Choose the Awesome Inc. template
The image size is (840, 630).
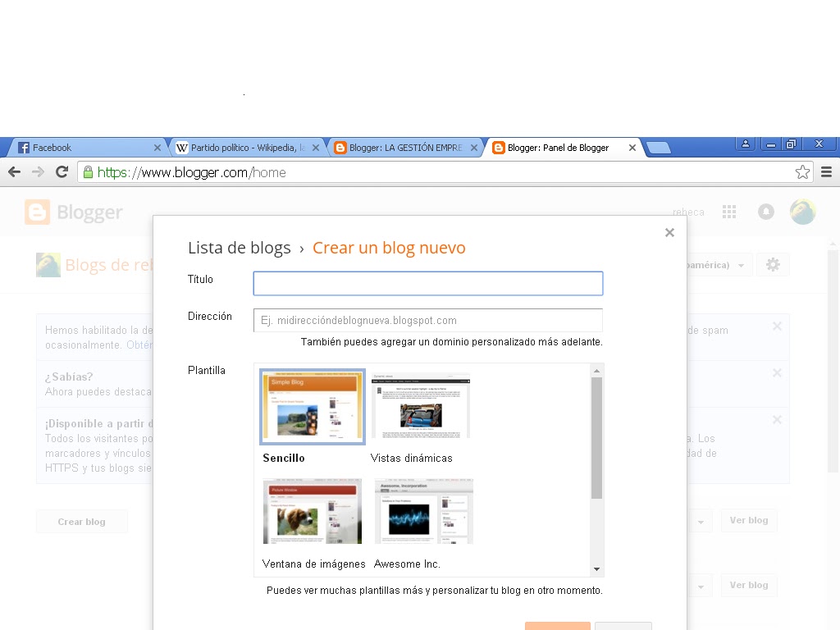pos(424,513)
